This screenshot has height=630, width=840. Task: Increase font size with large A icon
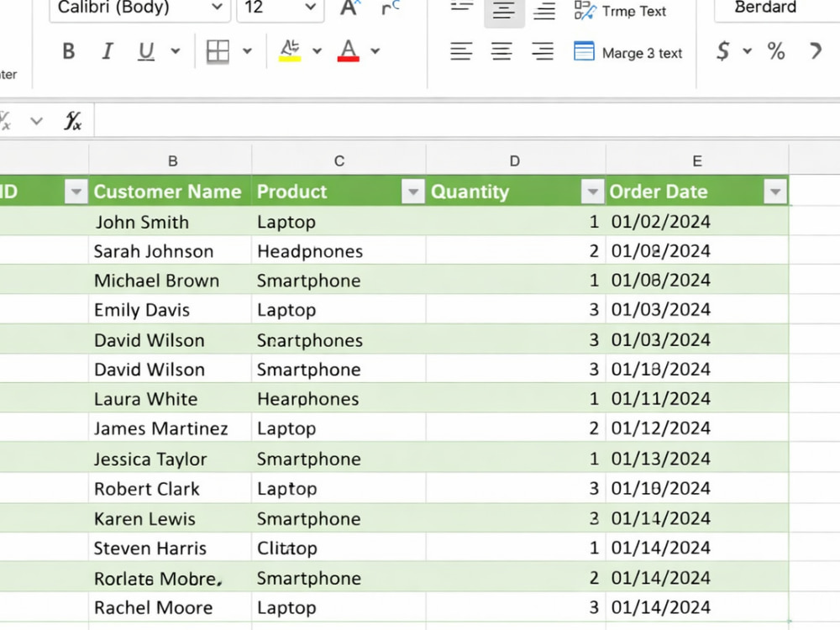(x=350, y=8)
